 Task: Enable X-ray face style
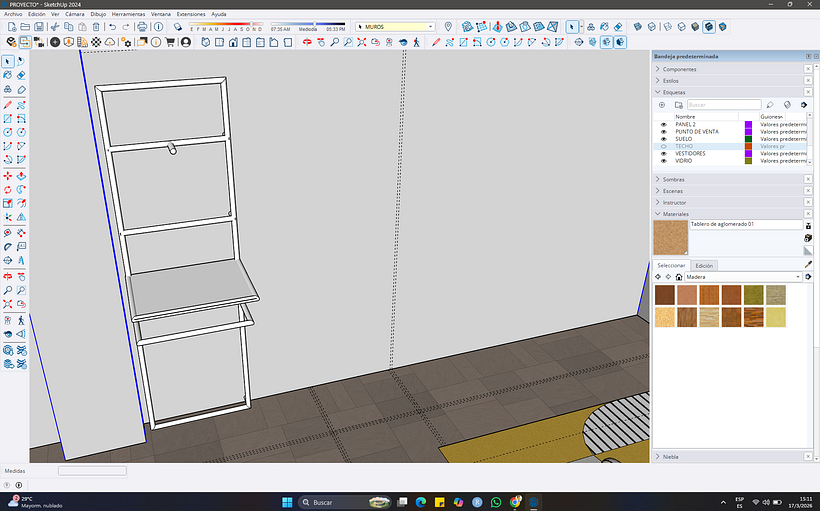[637, 27]
